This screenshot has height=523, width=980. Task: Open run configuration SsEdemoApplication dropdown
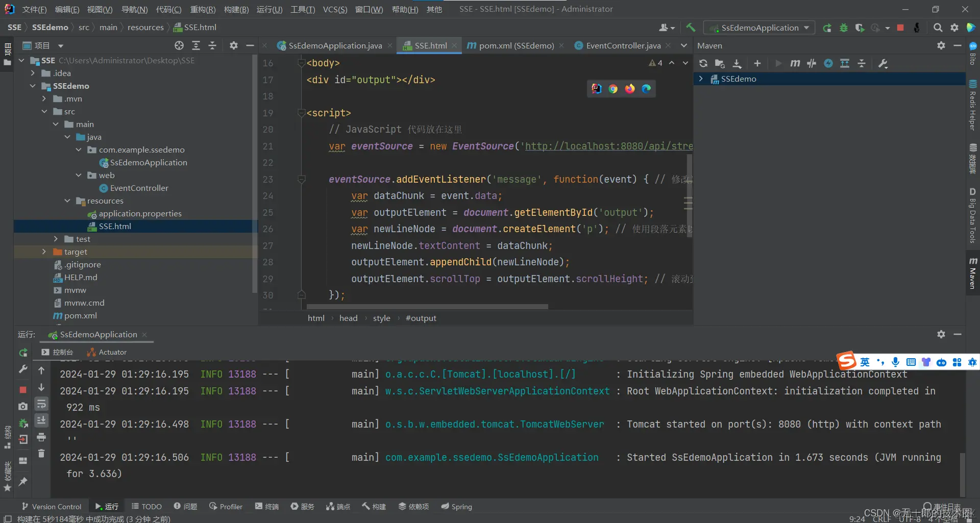(759, 28)
